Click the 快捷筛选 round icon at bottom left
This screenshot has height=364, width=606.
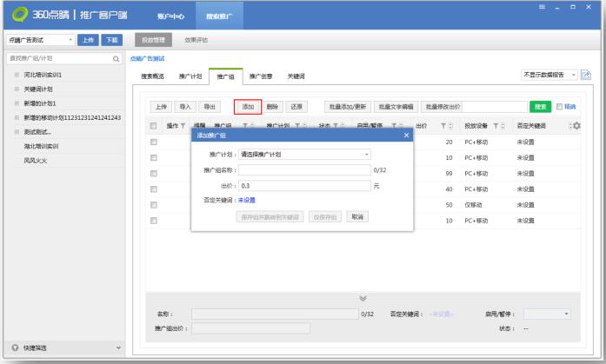(x=13, y=347)
